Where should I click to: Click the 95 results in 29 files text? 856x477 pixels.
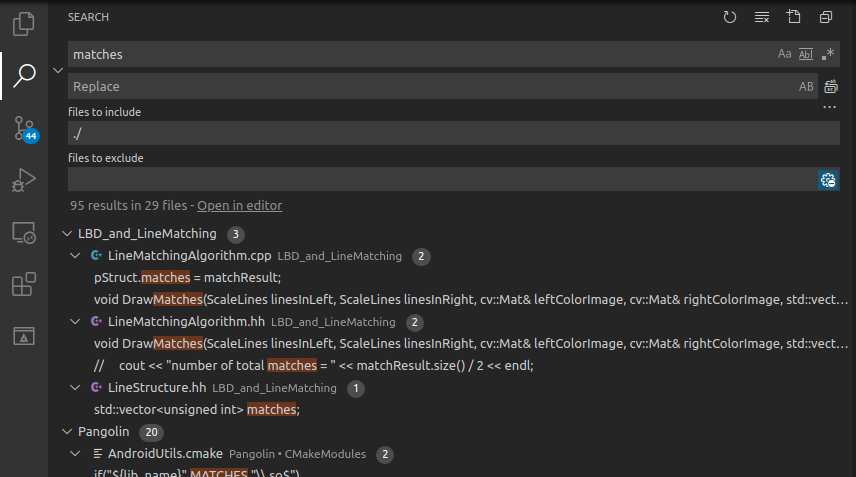(128, 206)
